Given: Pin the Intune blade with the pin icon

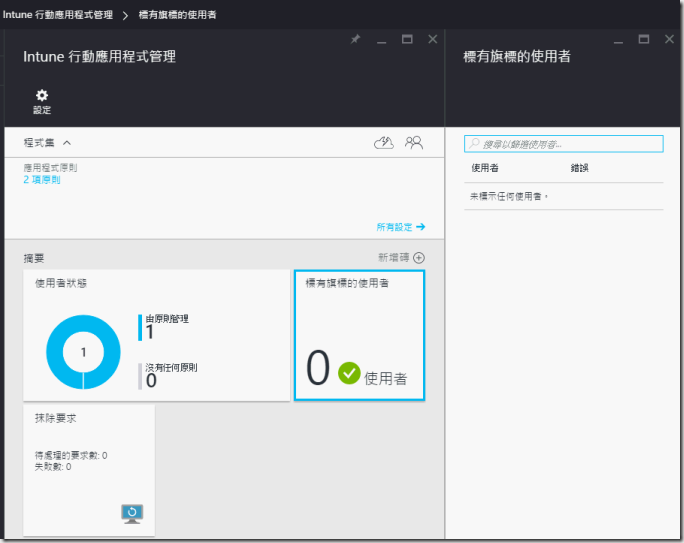Looking at the screenshot, I should pos(355,39).
